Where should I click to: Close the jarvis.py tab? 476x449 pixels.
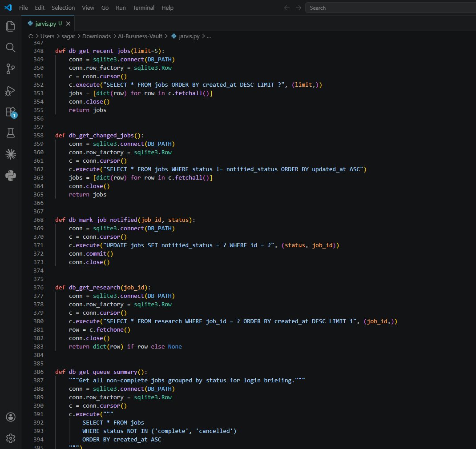pyautogui.click(x=69, y=24)
